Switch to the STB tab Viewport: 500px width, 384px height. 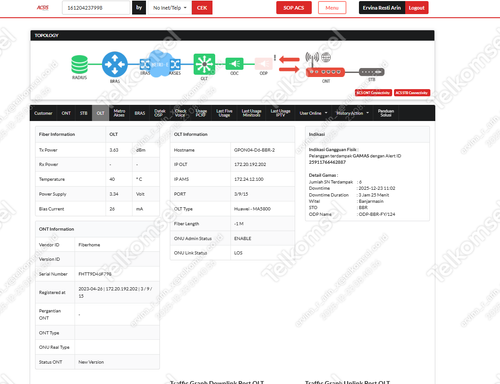(x=83, y=113)
